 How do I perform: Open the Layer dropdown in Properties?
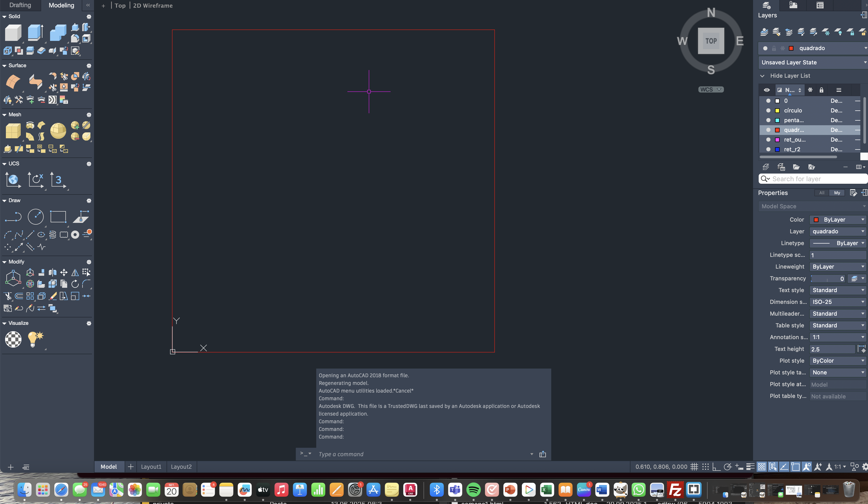point(837,231)
